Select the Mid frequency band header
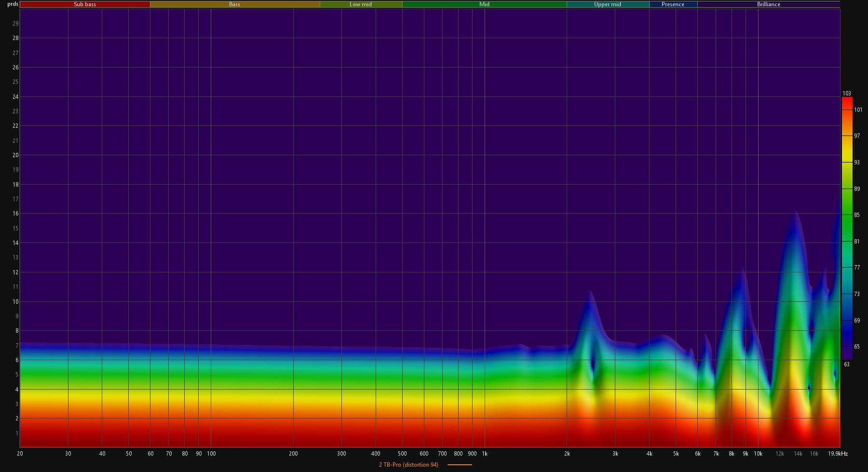The image size is (868, 472). coord(484,4)
